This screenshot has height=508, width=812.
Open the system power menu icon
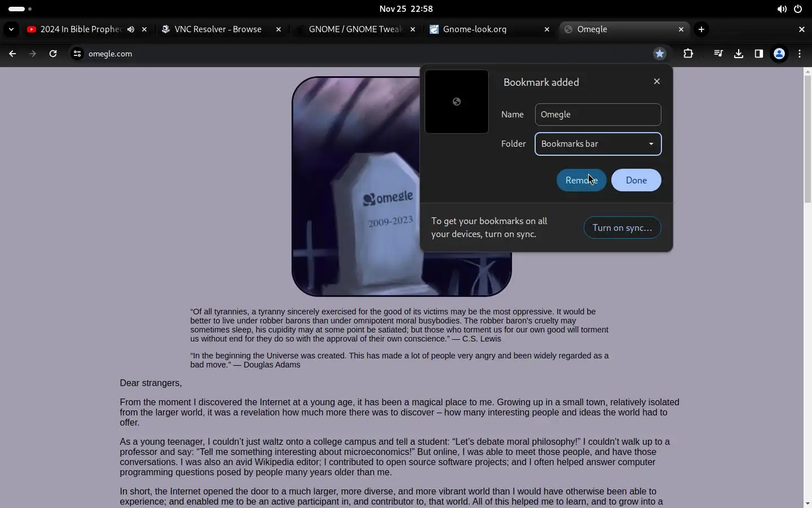click(x=798, y=9)
